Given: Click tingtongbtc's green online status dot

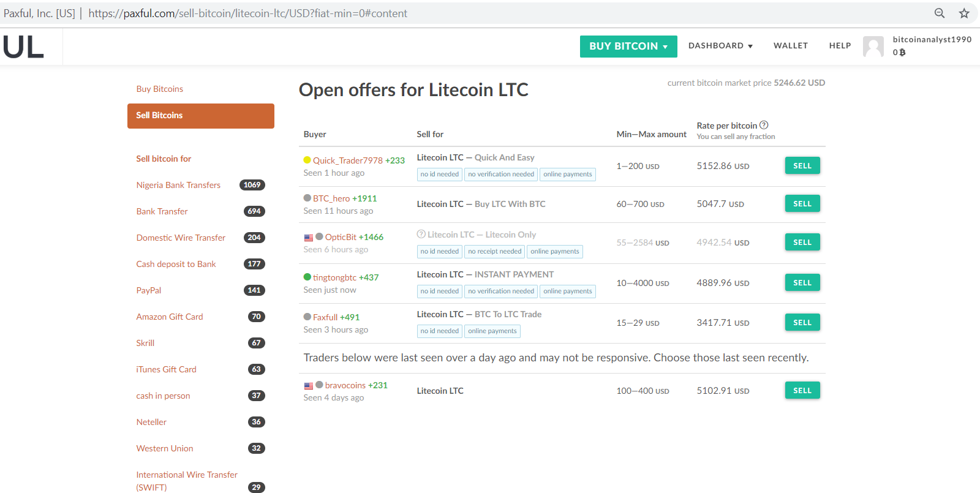Looking at the screenshot, I should (307, 277).
